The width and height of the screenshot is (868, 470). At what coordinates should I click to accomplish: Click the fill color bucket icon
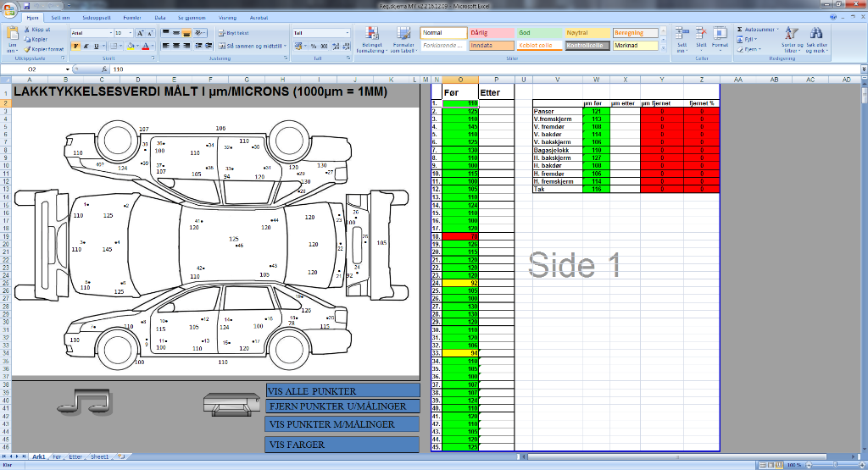click(x=131, y=47)
